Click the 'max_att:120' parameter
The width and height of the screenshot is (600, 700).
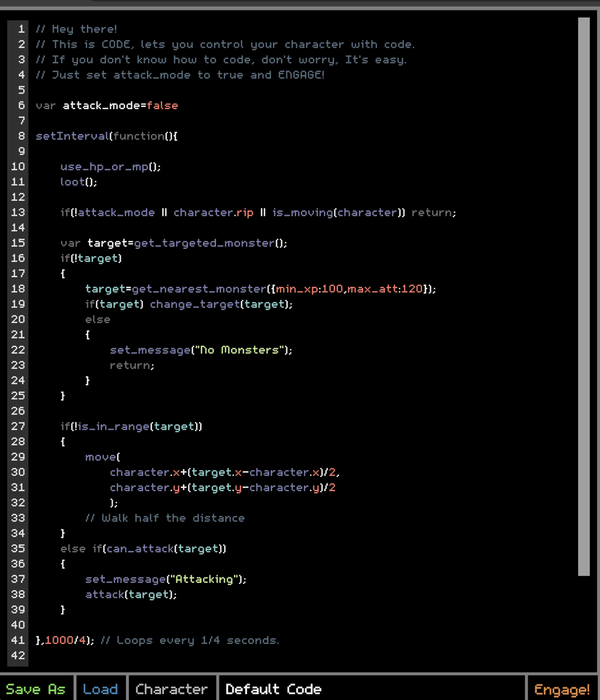(x=385, y=289)
